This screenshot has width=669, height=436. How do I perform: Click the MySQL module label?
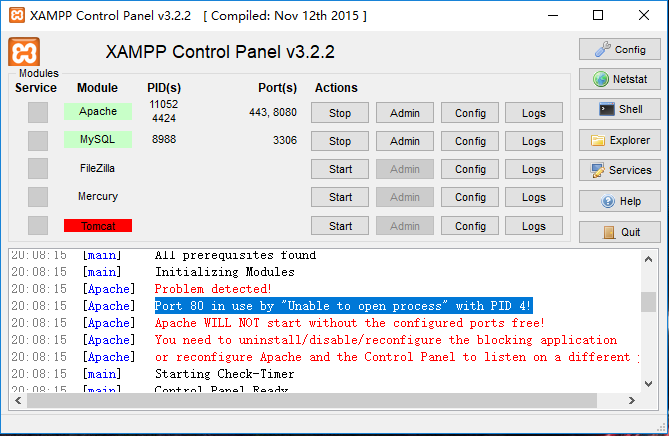98,140
